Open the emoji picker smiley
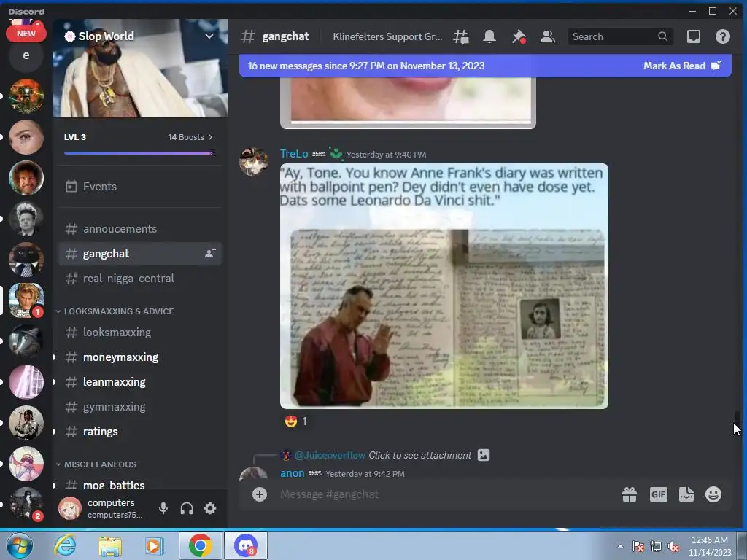This screenshot has width=747, height=560. [713, 494]
